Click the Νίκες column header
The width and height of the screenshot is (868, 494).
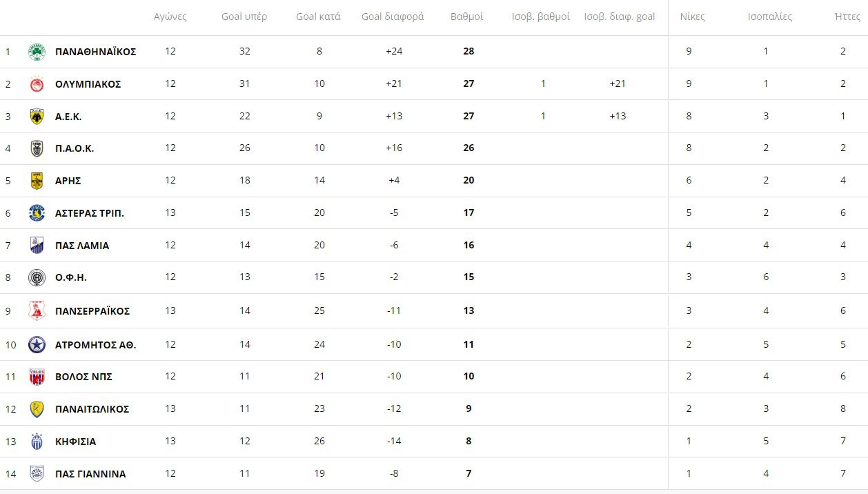click(x=692, y=17)
